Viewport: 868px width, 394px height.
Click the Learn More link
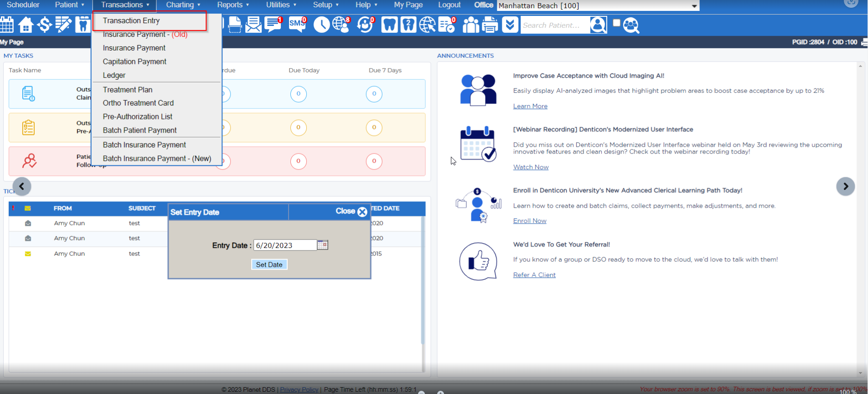coord(530,106)
